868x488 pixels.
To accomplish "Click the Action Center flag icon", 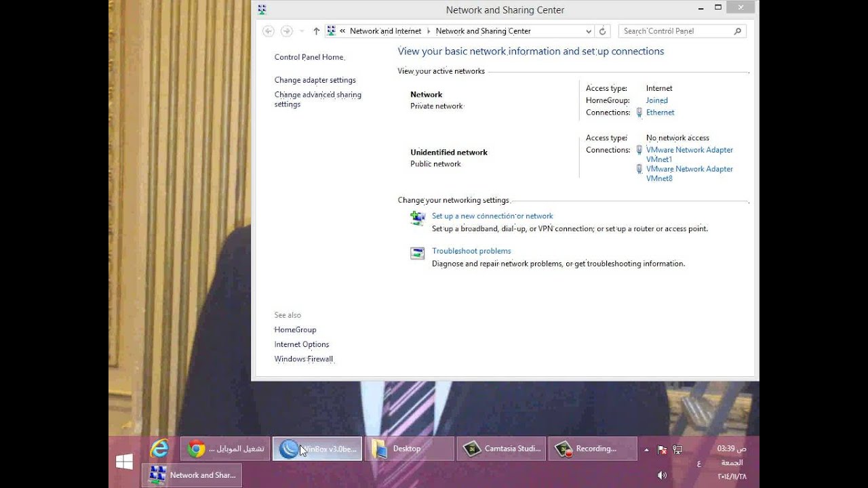I will pyautogui.click(x=662, y=449).
